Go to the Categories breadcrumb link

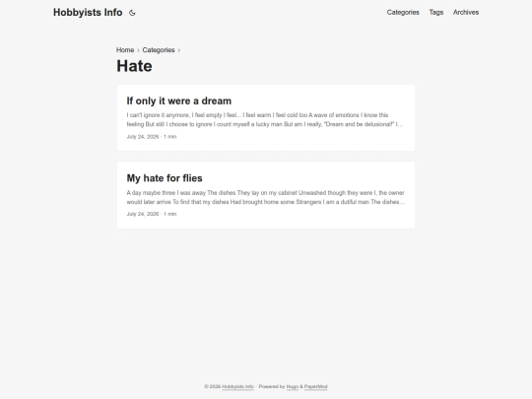click(159, 50)
